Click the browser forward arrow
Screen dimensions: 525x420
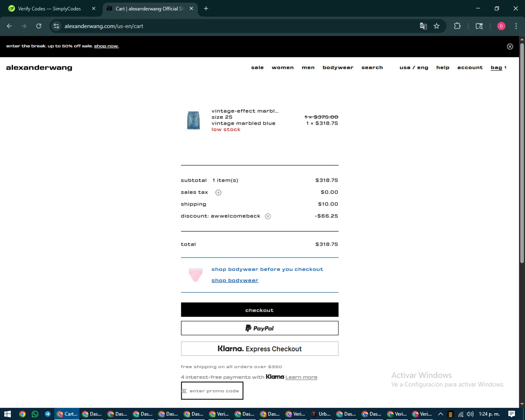click(24, 26)
